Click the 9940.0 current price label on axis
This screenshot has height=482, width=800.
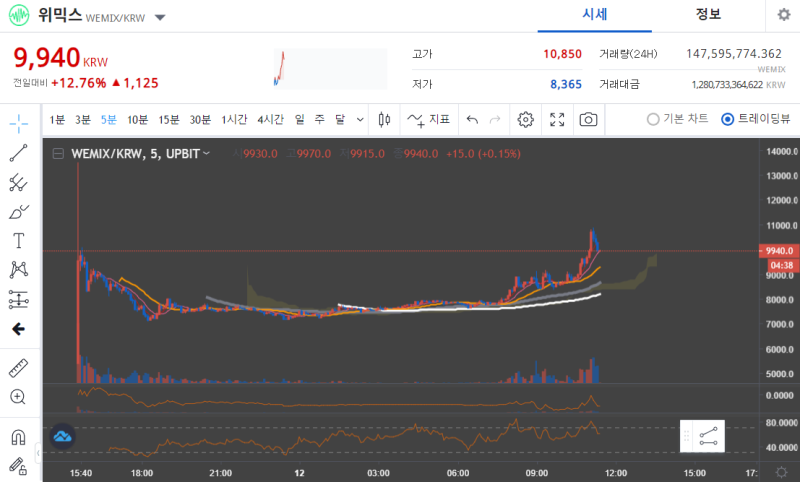pos(779,251)
